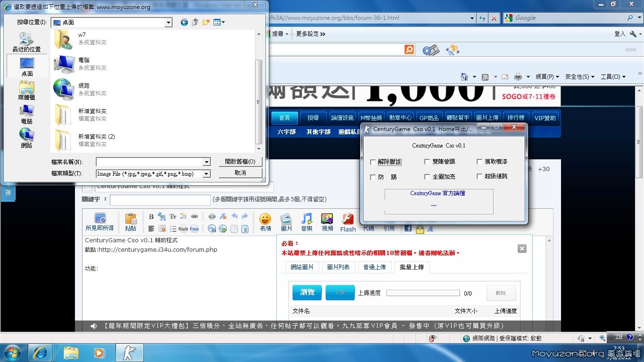
Task: Open the 桌面 location dropdown
Action: [x=168, y=22]
